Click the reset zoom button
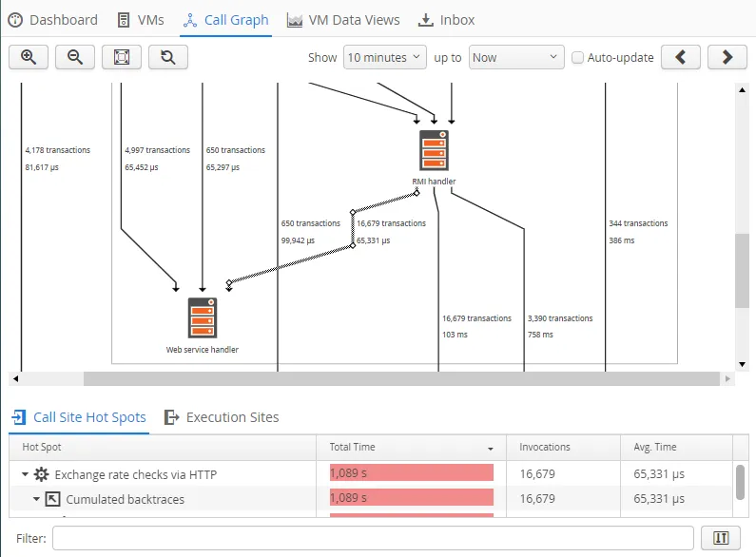The height and width of the screenshot is (557, 756). coord(167,57)
